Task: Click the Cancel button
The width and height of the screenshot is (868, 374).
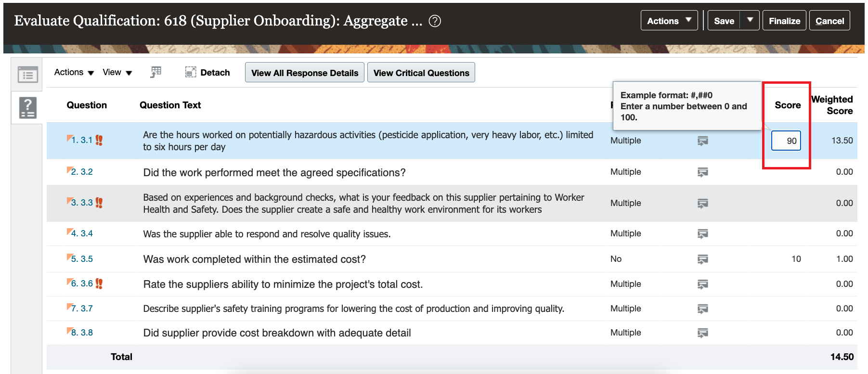Action: 829,21
